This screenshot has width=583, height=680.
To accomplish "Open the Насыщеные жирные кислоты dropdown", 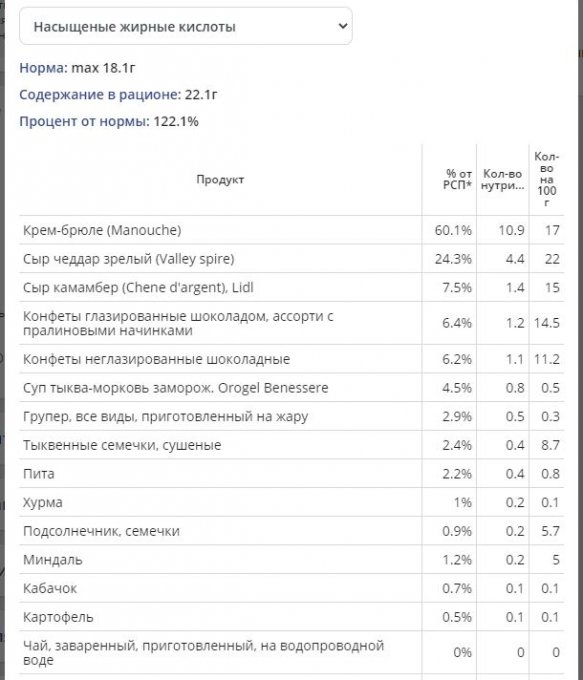I will [x=186, y=26].
